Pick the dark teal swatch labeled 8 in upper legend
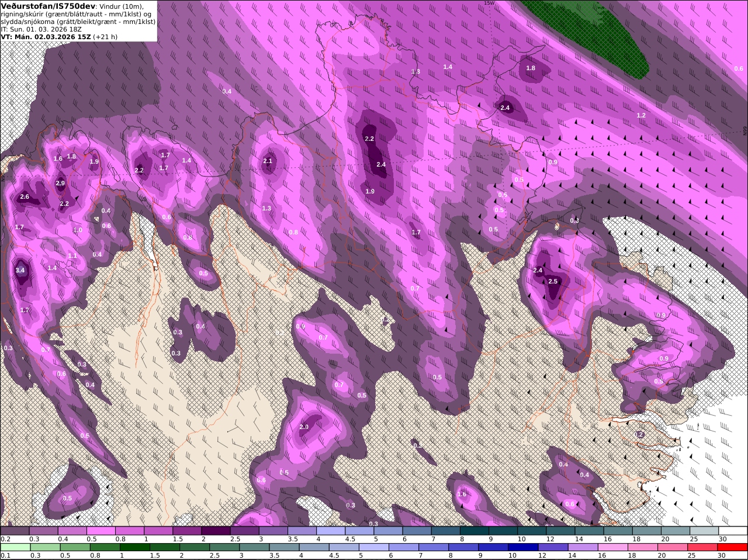The width and height of the screenshot is (748, 560). click(475, 530)
